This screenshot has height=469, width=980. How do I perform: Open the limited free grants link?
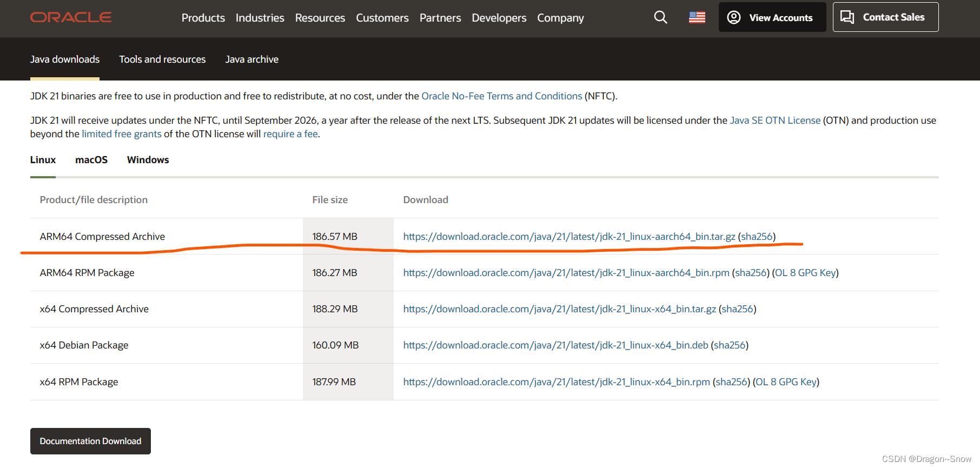click(122, 134)
